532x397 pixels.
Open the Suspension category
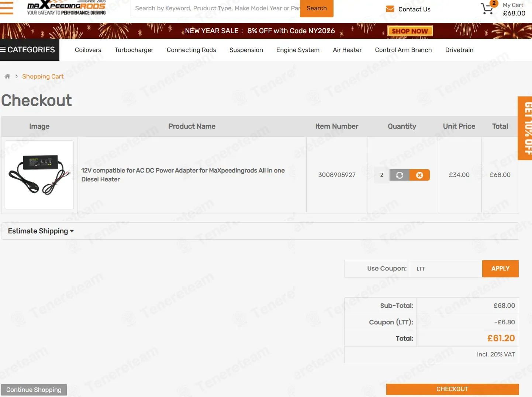(x=246, y=50)
